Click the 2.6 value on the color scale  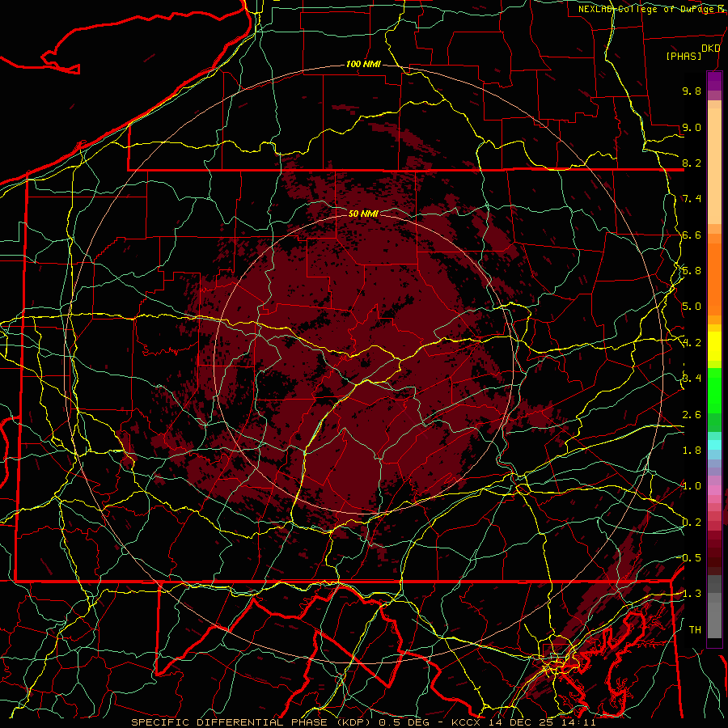point(692,415)
